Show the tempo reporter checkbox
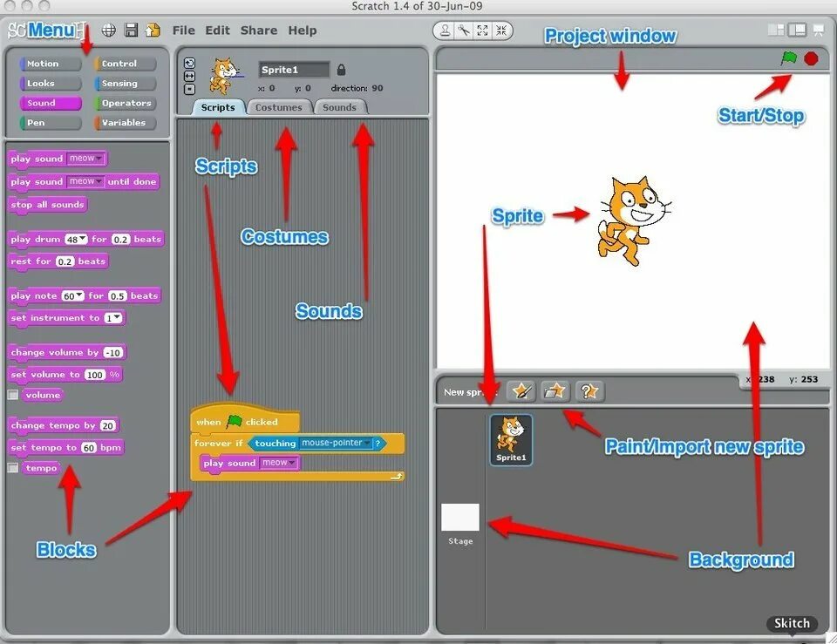 tap(13, 468)
